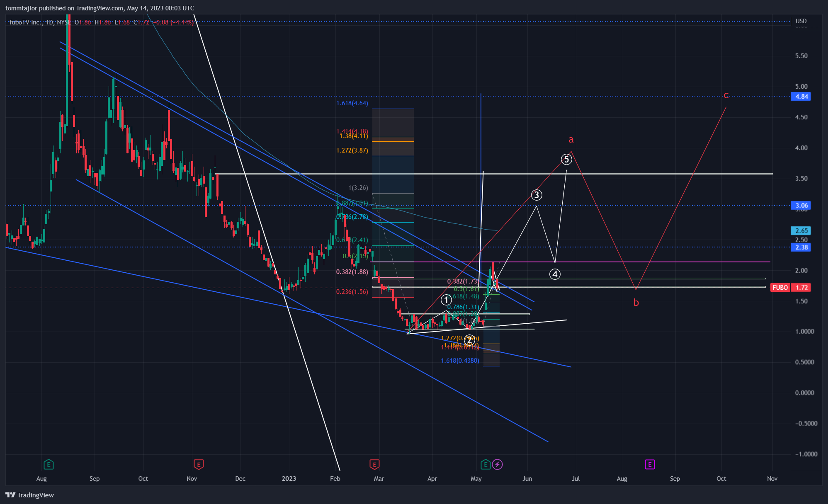Click the 3.50 price axis tick
Screen dimensions: 828x504
[x=801, y=179]
